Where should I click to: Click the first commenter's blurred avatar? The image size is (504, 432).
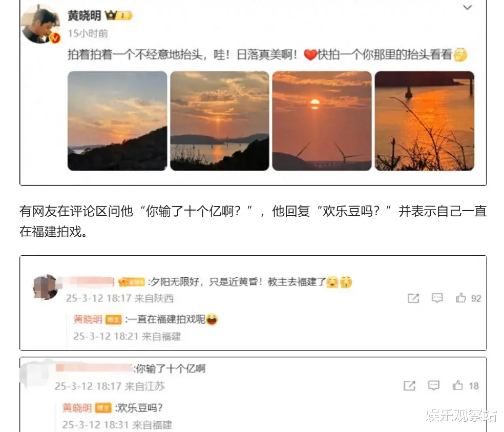tap(46, 287)
